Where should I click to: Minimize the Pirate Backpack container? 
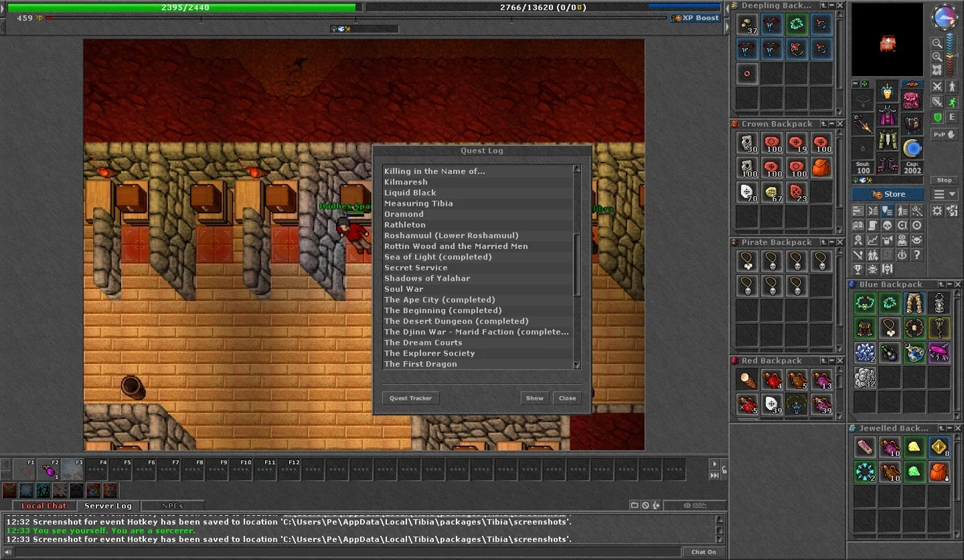coord(831,242)
